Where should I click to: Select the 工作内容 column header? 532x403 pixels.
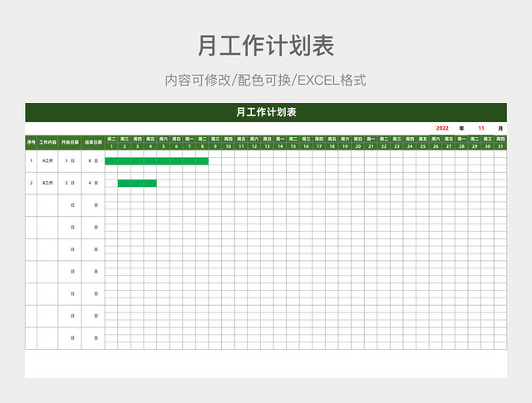point(47,142)
